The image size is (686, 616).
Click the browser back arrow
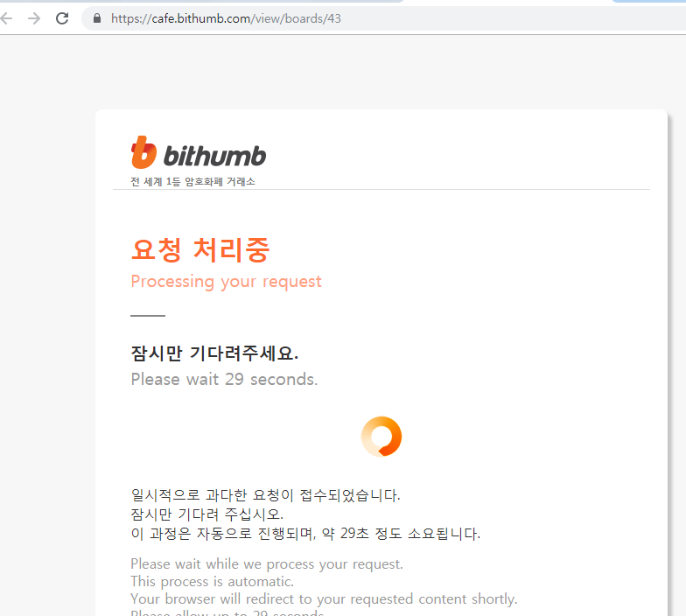click(x=6, y=18)
